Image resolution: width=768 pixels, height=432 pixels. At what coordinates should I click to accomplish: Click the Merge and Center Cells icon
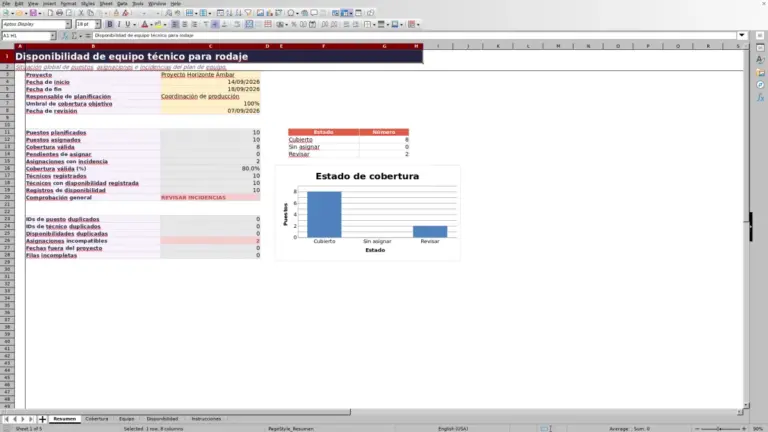tap(249, 24)
